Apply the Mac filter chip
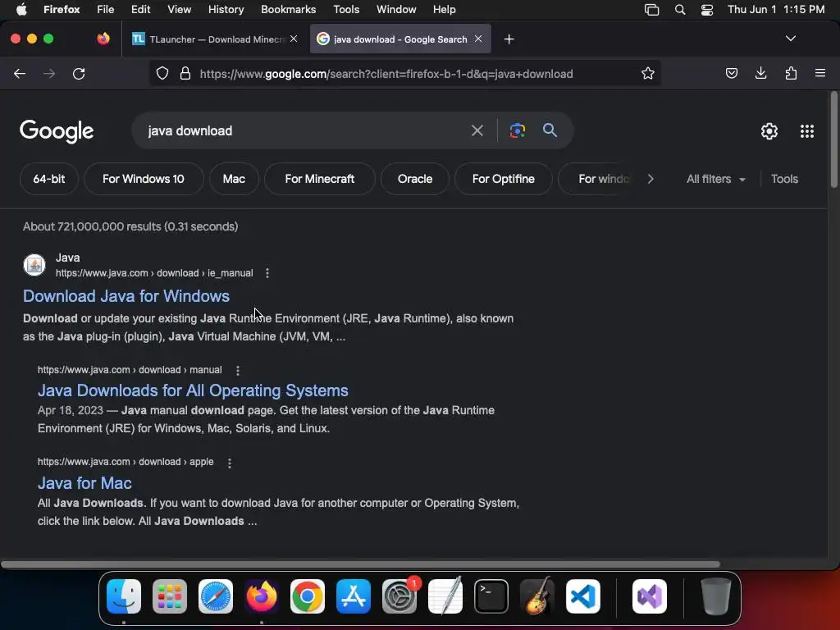The width and height of the screenshot is (840, 630). pos(234,179)
